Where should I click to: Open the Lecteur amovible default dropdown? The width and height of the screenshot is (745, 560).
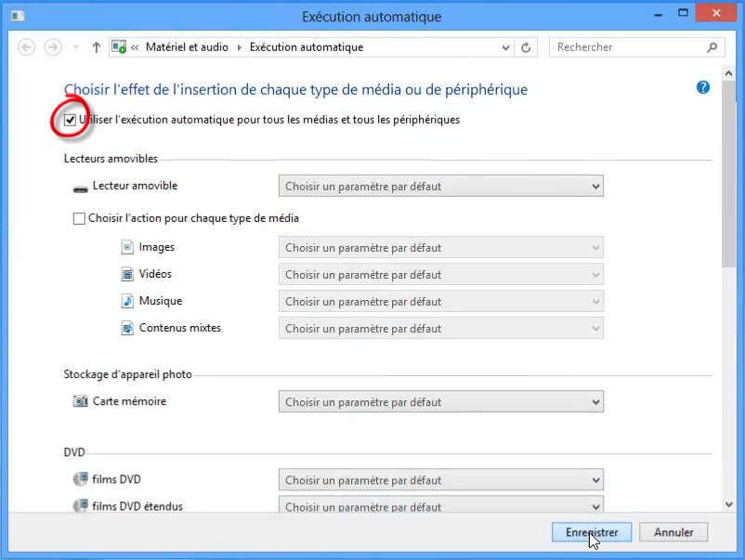tap(440, 187)
